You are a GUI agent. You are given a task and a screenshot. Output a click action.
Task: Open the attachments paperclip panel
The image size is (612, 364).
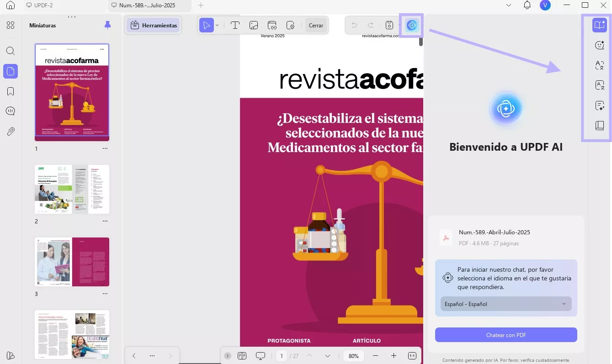11,132
